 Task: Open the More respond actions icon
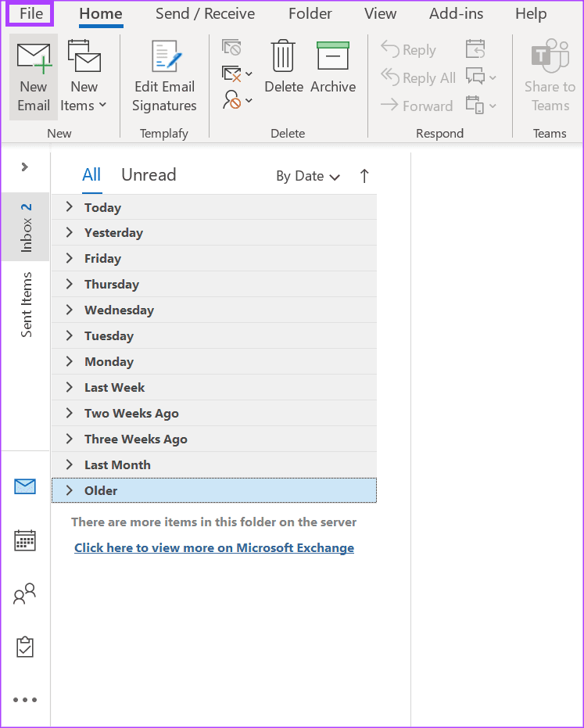point(481,105)
